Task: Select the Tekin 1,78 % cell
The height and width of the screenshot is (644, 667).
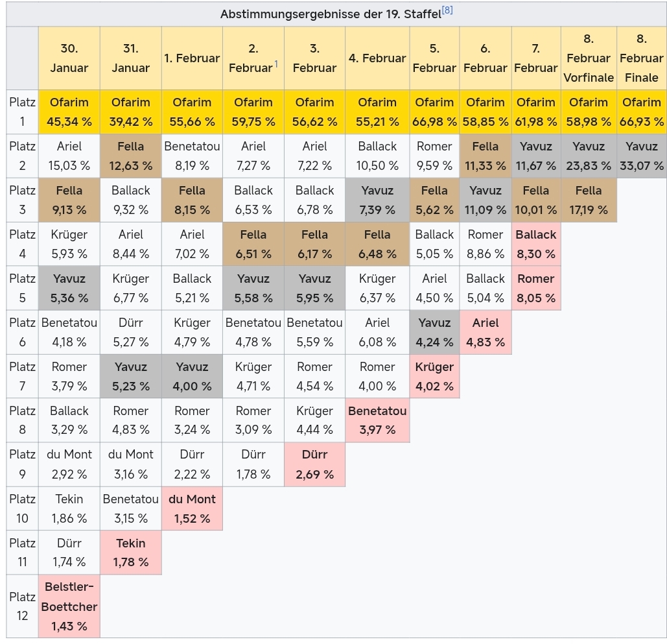Action: click(131, 553)
